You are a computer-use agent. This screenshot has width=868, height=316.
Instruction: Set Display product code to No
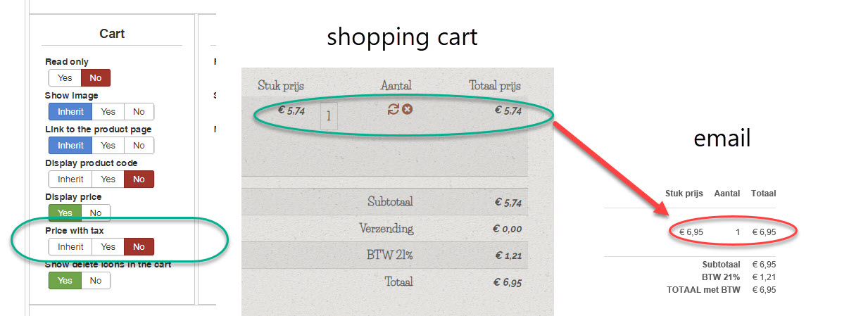click(x=139, y=179)
